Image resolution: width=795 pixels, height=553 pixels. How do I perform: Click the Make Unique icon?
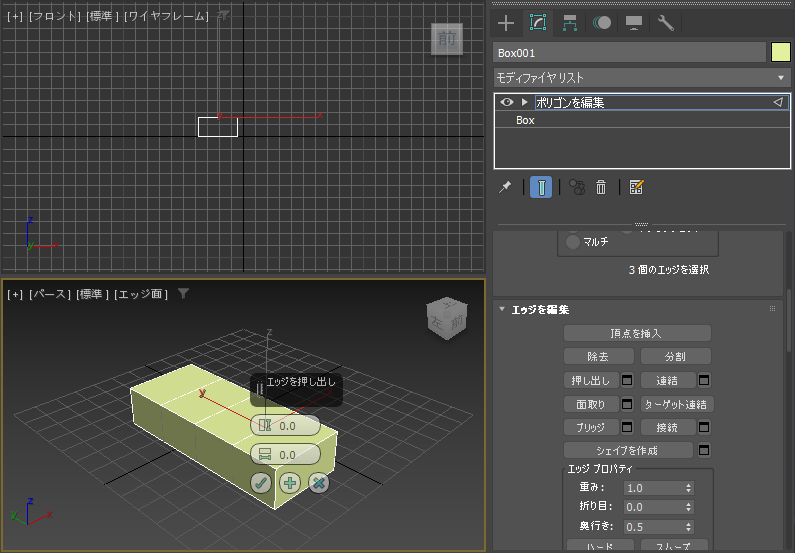coord(577,187)
